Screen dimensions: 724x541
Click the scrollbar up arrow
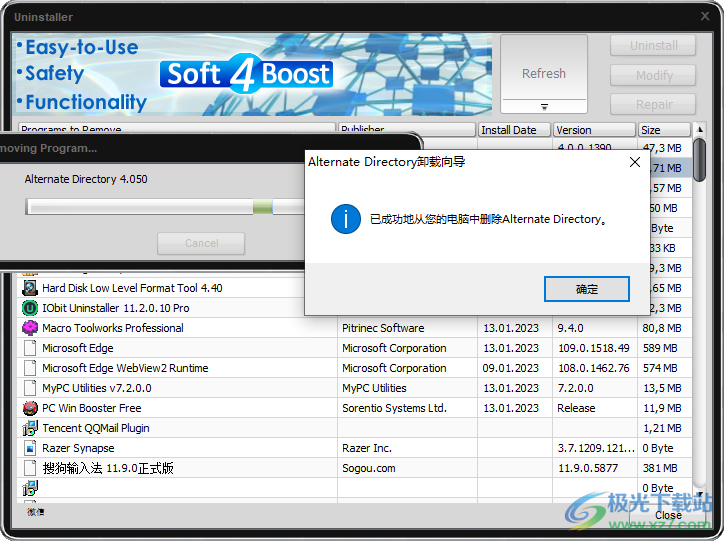click(699, 129)
